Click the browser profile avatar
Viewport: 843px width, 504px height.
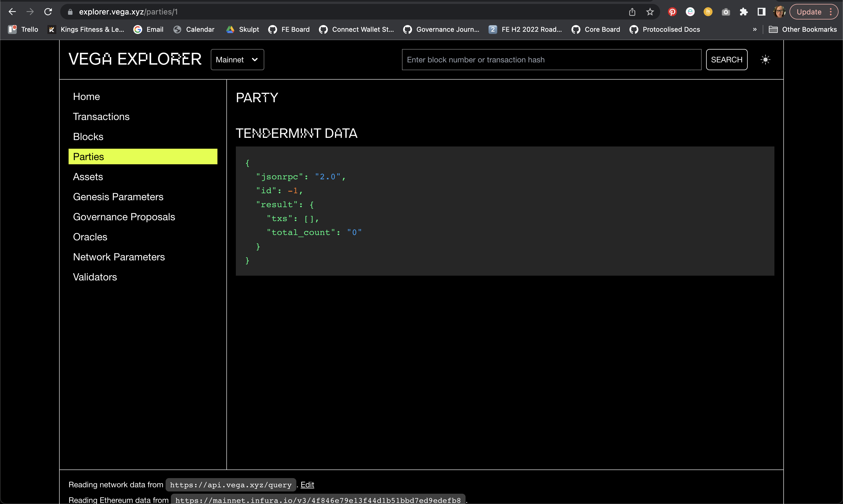pyautogui.click(x=779, y=11)
